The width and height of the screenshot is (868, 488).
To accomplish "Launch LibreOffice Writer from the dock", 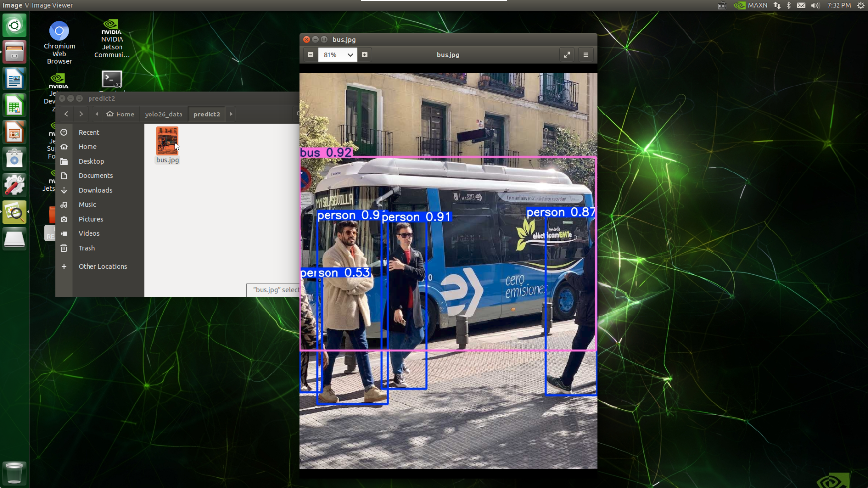I will (14, 79).
